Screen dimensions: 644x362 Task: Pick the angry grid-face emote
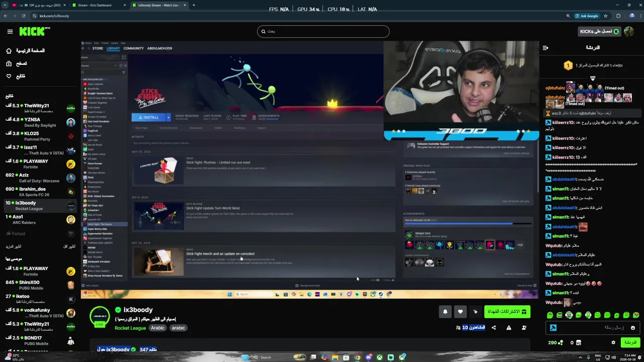(559, 315)
